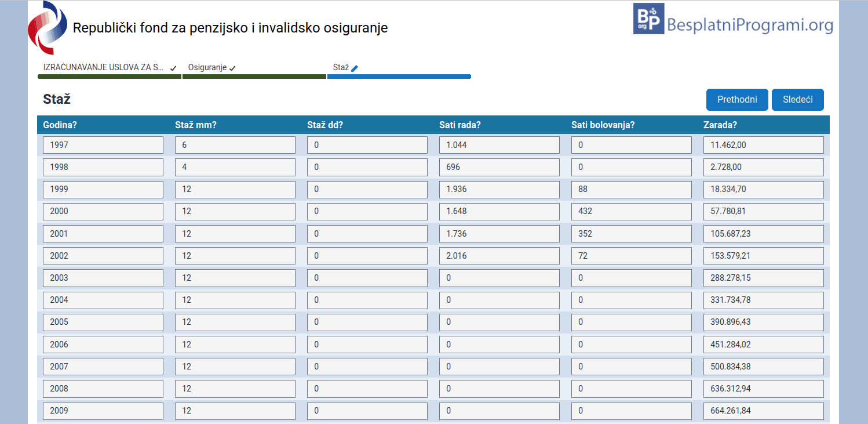Click the Sati bolovanja? column header
This screenshot has height=424, width=868.
coord(603,125)
